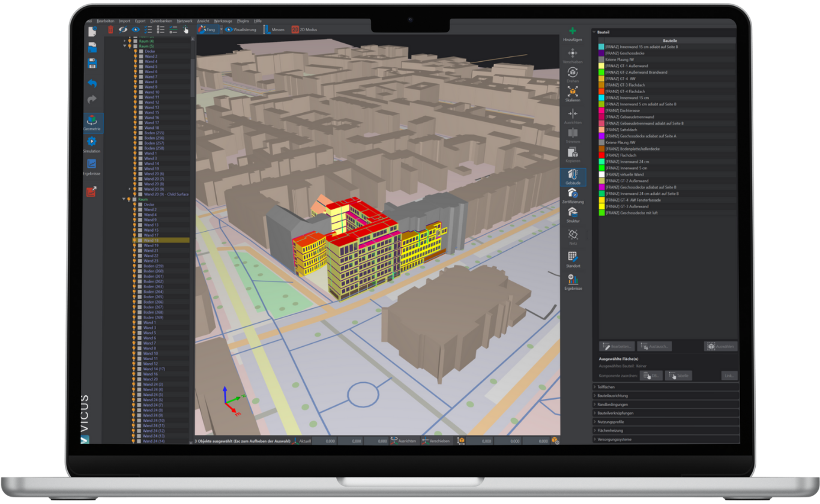Activate the Messen measuring tool

pyautogui.click(x=274, y=29)
